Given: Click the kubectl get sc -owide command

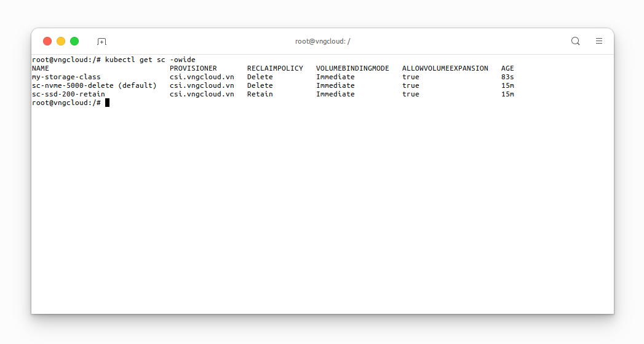Looking at the screenshot, I should click(x=150, y=60).
